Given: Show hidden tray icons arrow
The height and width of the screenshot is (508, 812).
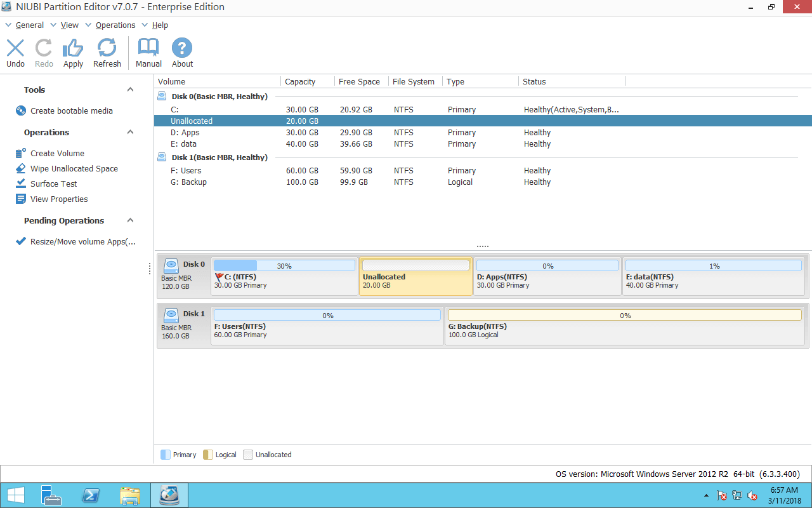Looking at the screenshot, I should (706, 495).
